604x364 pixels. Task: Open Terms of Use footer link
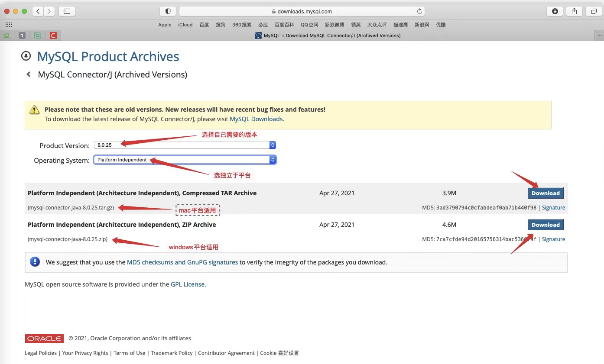[x=130, y=353]
